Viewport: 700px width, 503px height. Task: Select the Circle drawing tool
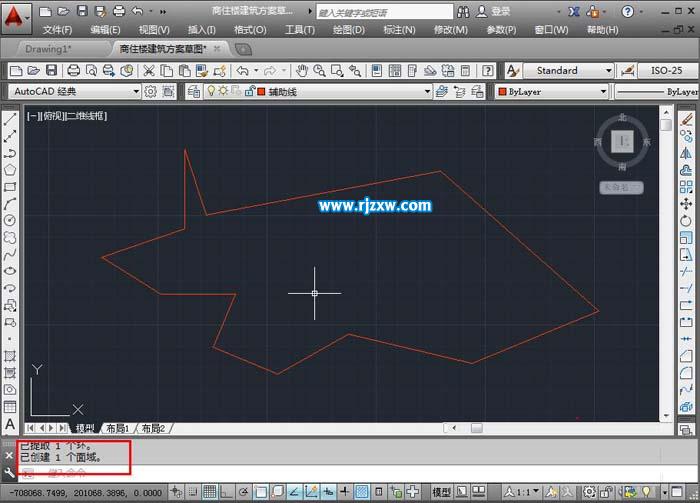click(x=10, y=220)
